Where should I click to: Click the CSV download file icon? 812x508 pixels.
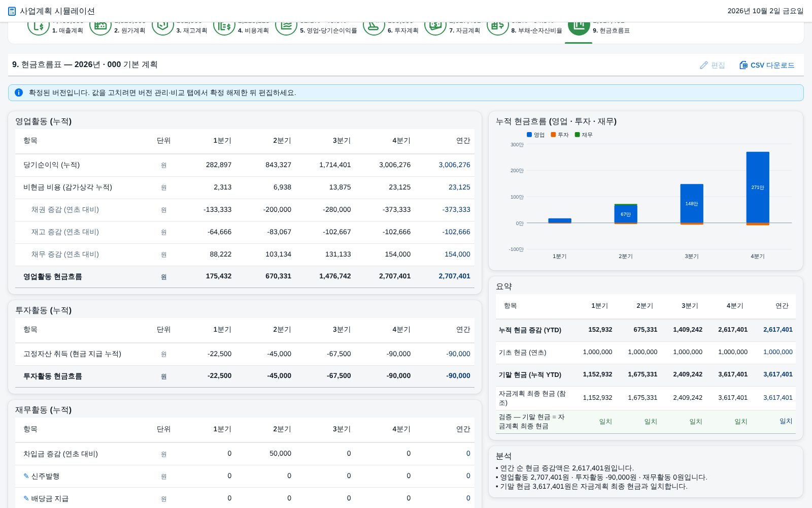click(x=743, y=65)
